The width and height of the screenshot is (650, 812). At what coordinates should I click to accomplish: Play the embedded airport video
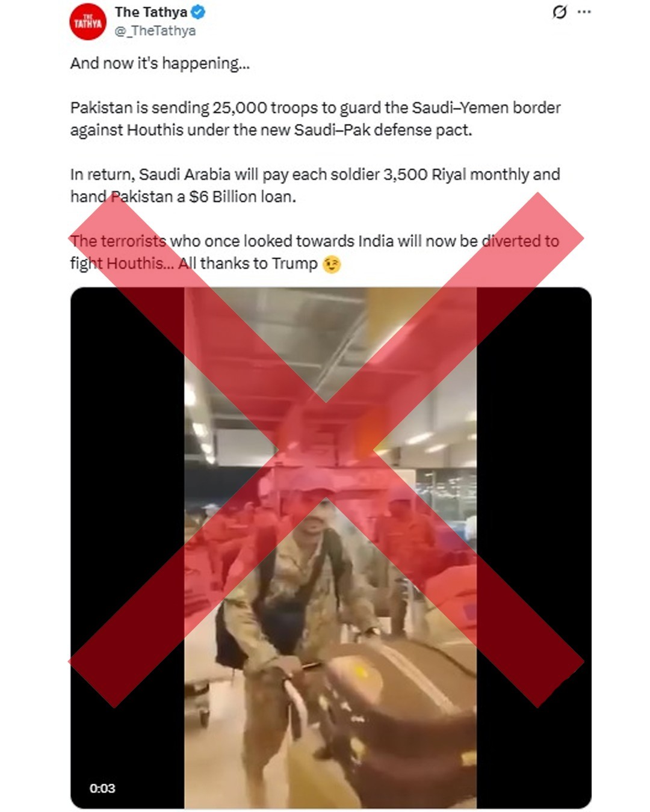[330, 548]
